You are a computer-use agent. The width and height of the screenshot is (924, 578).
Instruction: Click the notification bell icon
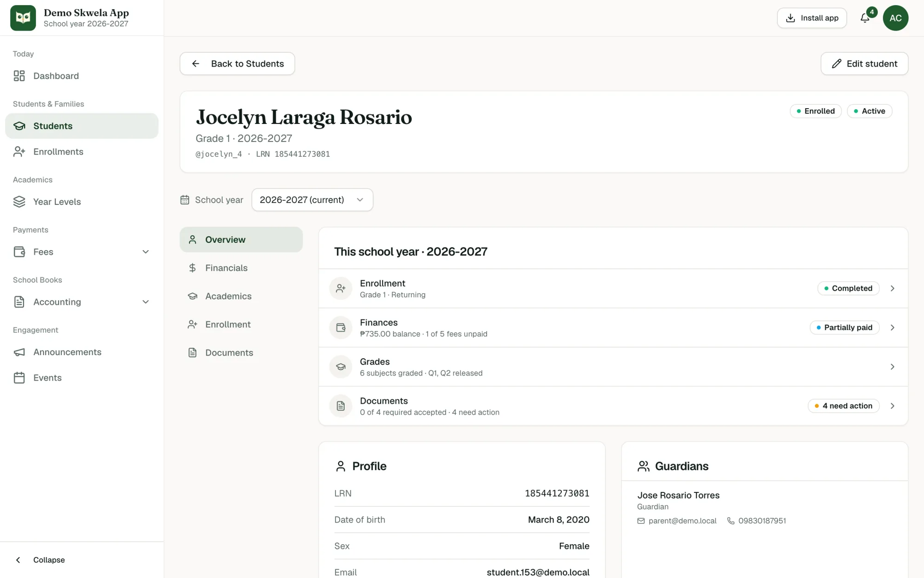point(864,18)
